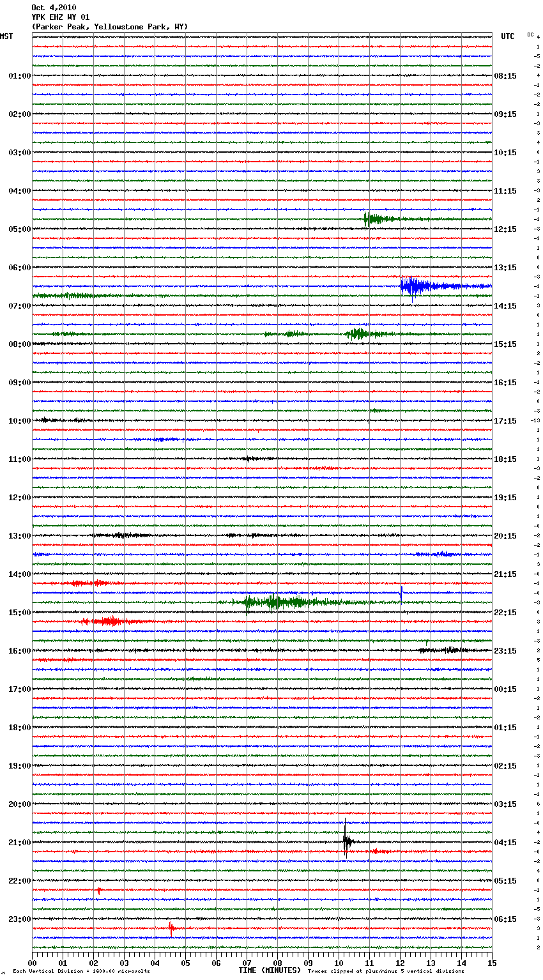Click the 00:15 UTC time label
The image size is (543, 980).
click(505, 689)
